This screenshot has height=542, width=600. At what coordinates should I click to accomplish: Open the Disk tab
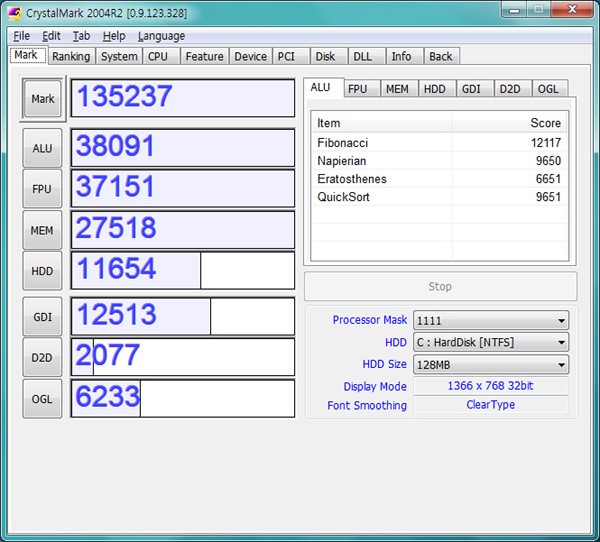pos(328,56)
